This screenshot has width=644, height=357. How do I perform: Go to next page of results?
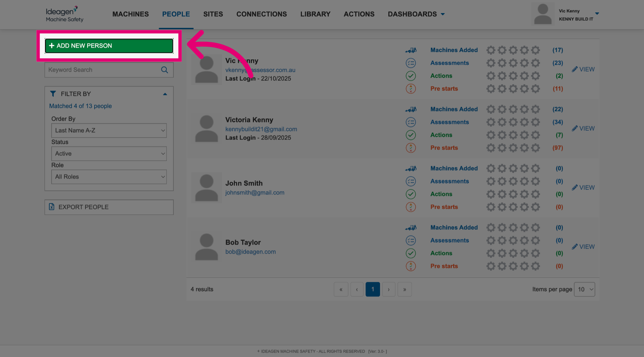tap(389, 289)
